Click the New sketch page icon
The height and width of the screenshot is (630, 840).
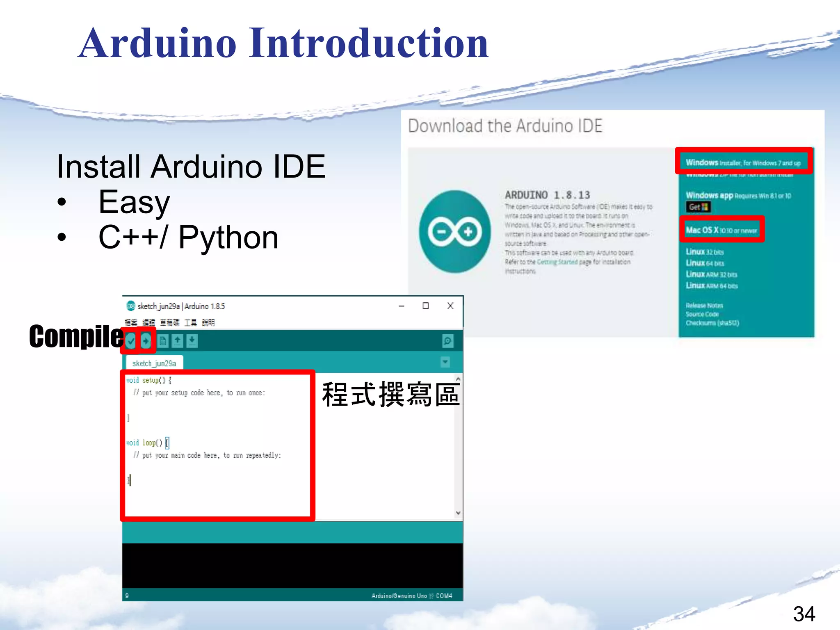(x=163, y=341)
